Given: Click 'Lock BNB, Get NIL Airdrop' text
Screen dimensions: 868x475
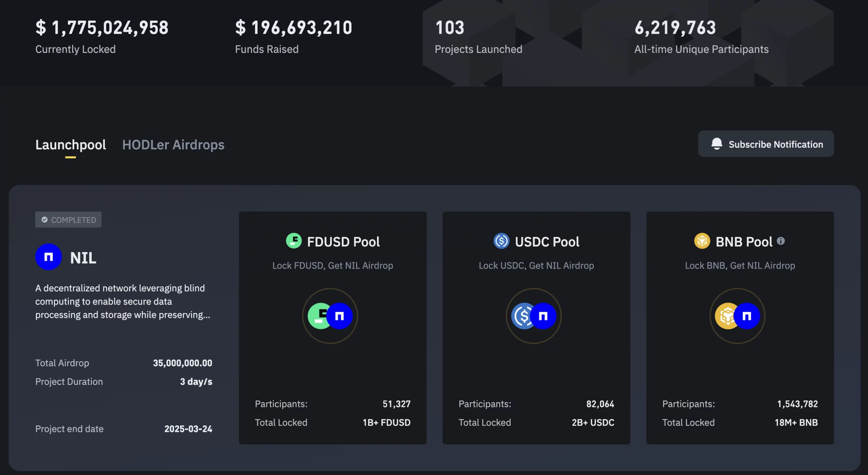Looking at the screenshot, I should point(740,266).
